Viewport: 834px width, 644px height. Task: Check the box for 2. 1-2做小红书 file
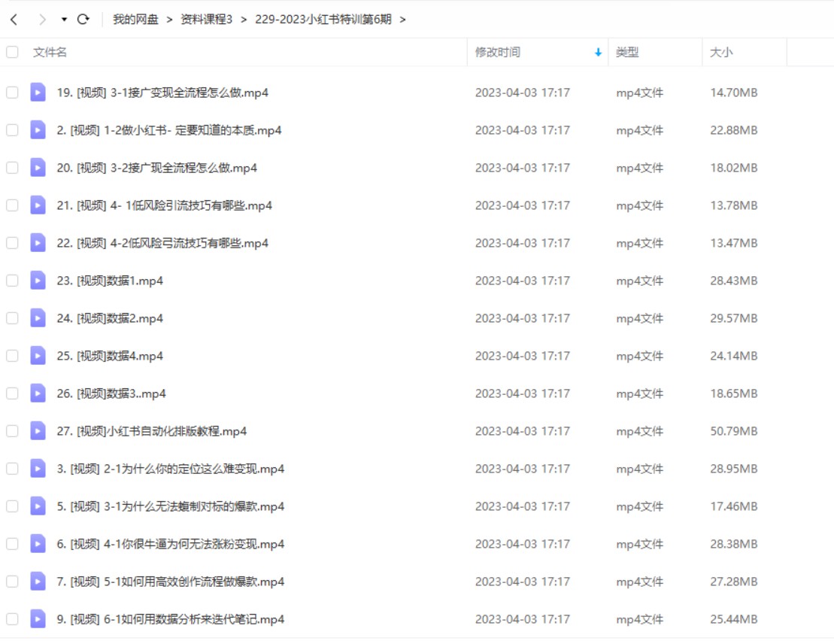pos(12,130)
